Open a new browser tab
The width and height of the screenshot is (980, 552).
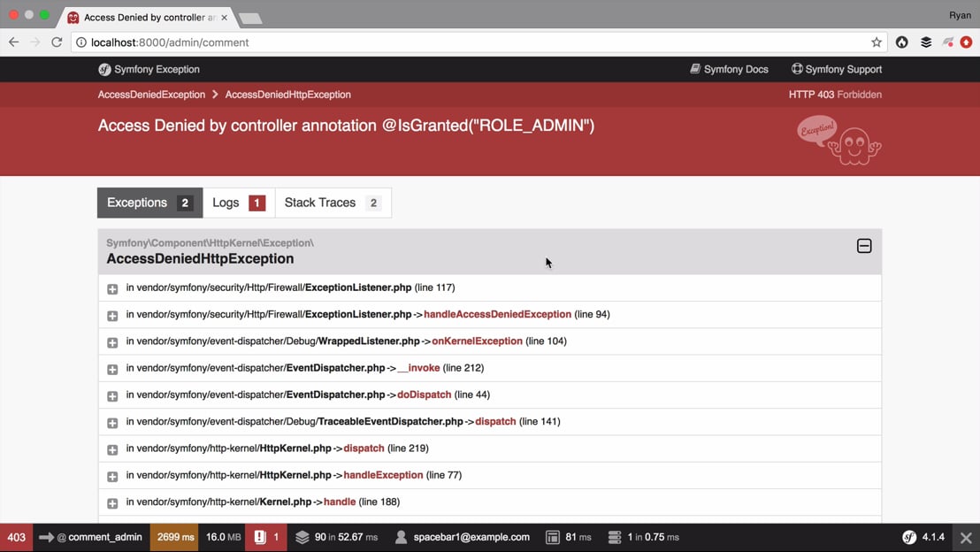(250, 18)
